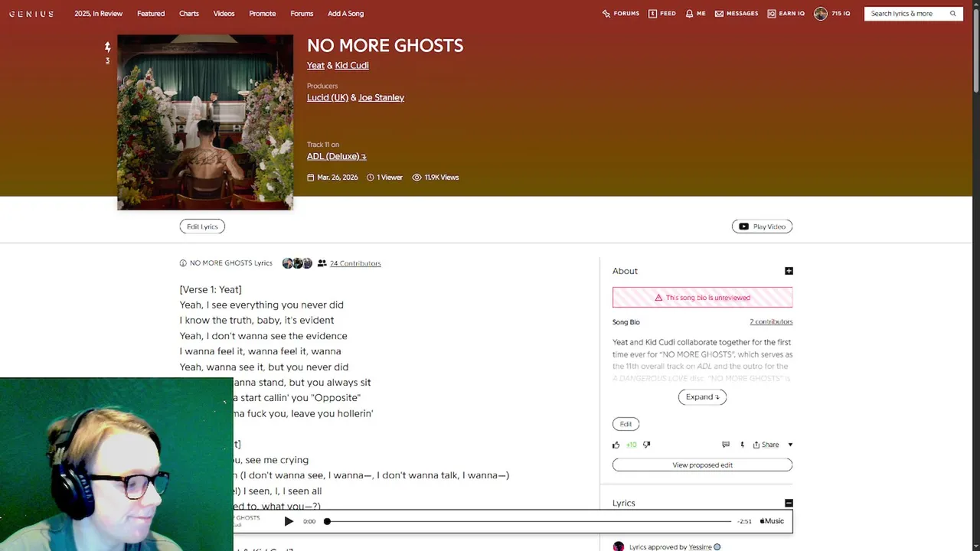Click the YouTube icon in Play Video
Screen dimensions: 980x551
point(743,227)
